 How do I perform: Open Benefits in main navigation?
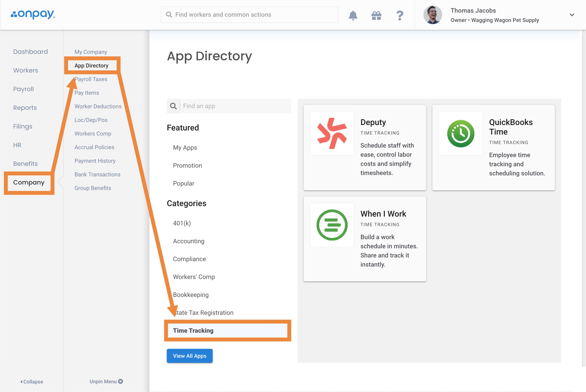click(25, 164)
